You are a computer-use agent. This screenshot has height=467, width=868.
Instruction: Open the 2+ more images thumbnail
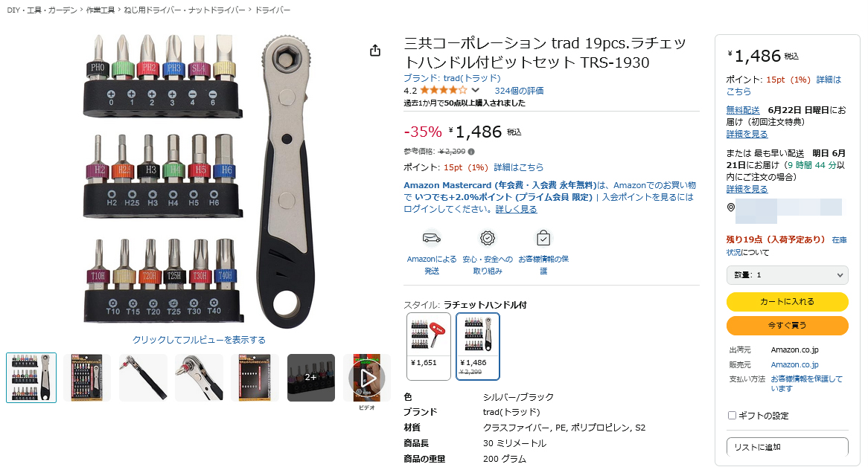click(311, 378)
